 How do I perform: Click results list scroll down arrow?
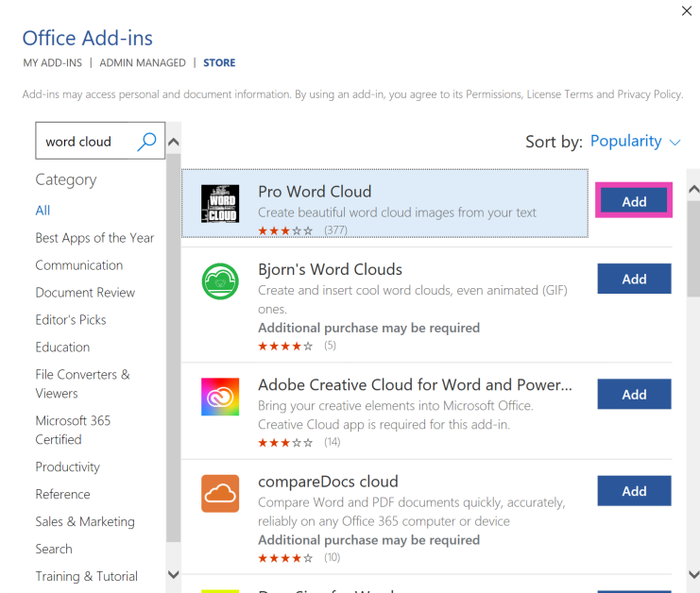(693, 573)
